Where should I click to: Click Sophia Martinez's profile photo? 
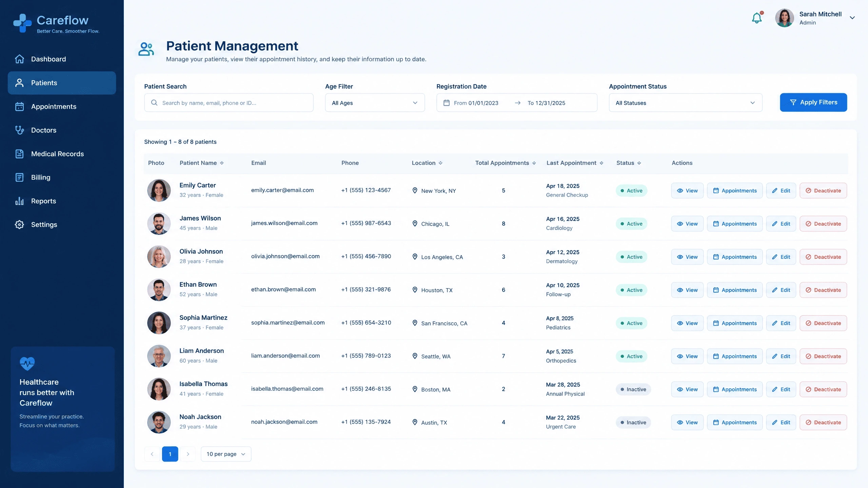click(x=159, y=323)
